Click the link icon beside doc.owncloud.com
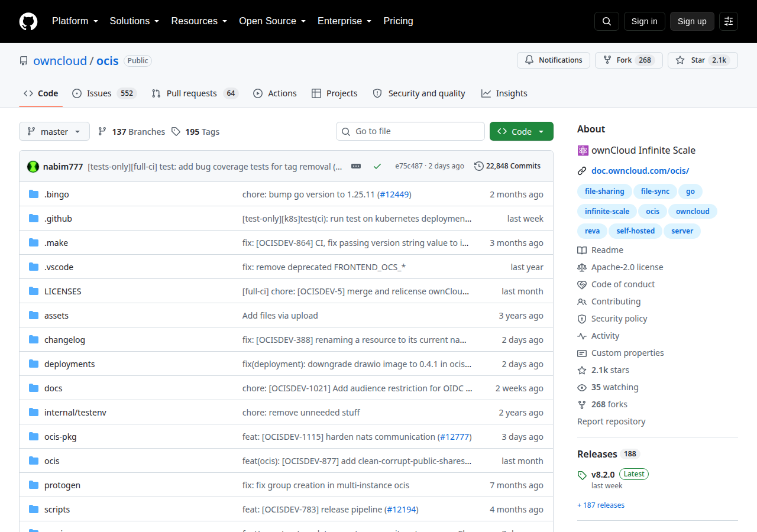Screen dimensions: 757x532 click(x=582, y=171)
